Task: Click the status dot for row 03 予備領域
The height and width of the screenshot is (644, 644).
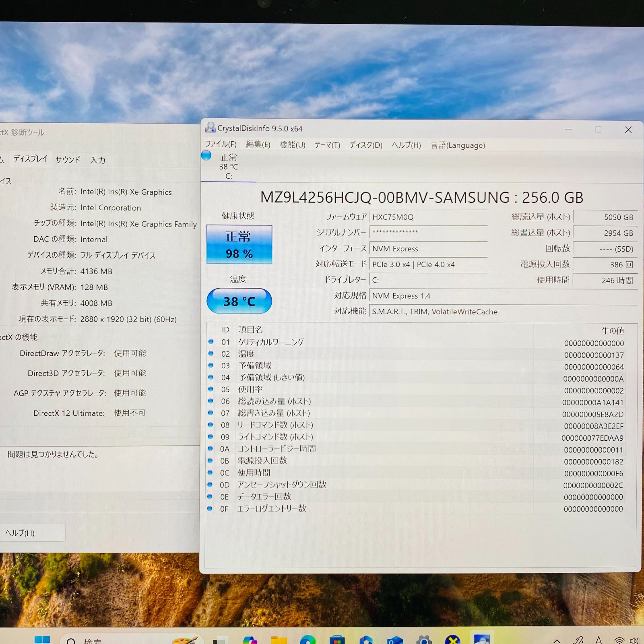Action: (x=211, y=365)
